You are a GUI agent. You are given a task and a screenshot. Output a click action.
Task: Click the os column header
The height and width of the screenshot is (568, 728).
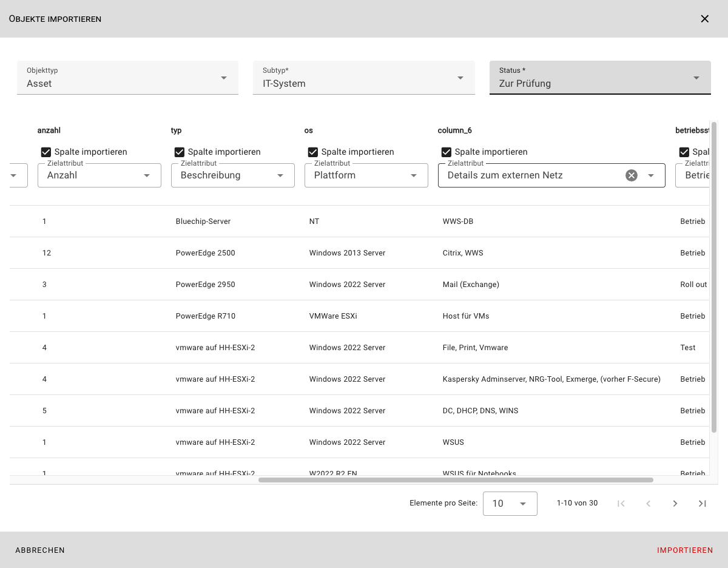pos(308,130)
